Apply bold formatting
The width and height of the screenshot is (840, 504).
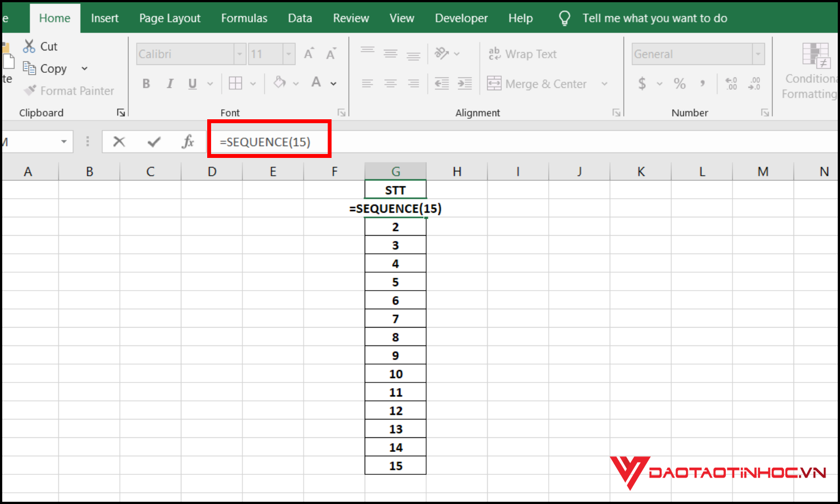146,83
